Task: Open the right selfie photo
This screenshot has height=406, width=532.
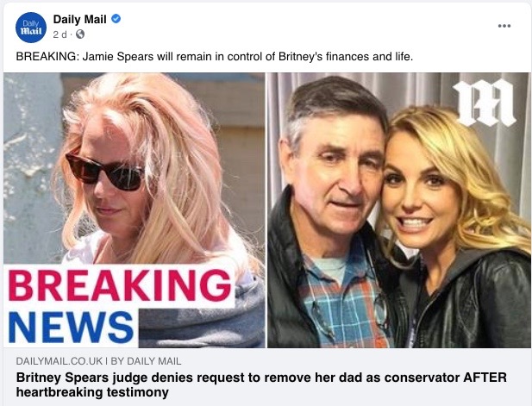Action: coord(399,210)
